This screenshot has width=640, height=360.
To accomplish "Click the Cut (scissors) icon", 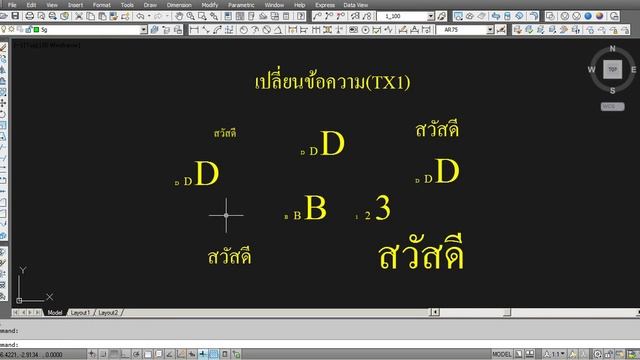I will (79, 16).
